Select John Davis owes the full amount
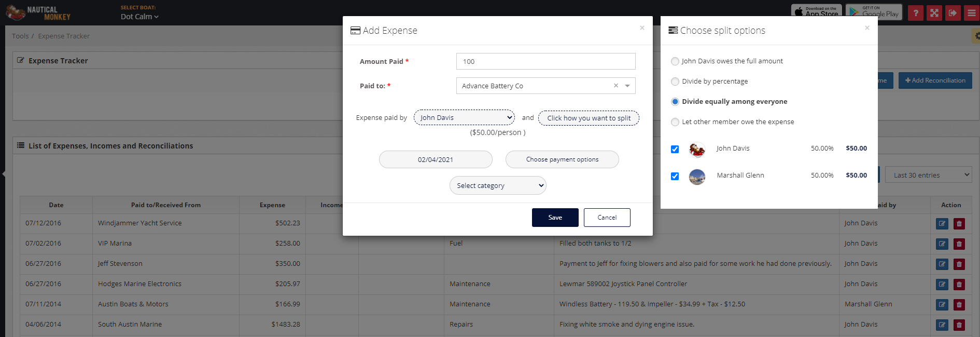Screen dimensions: 980x337 pyautogui.click(x=675, y=61)
